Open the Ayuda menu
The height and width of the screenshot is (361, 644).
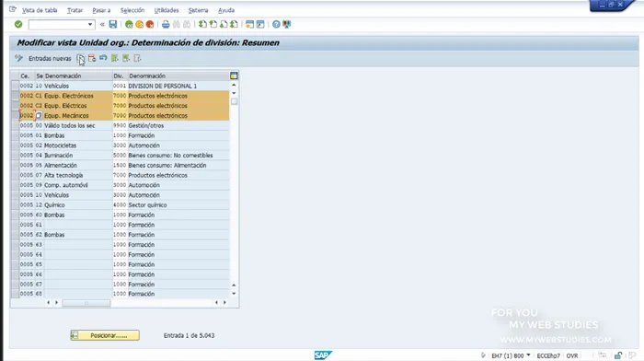[x=226, y=10]
